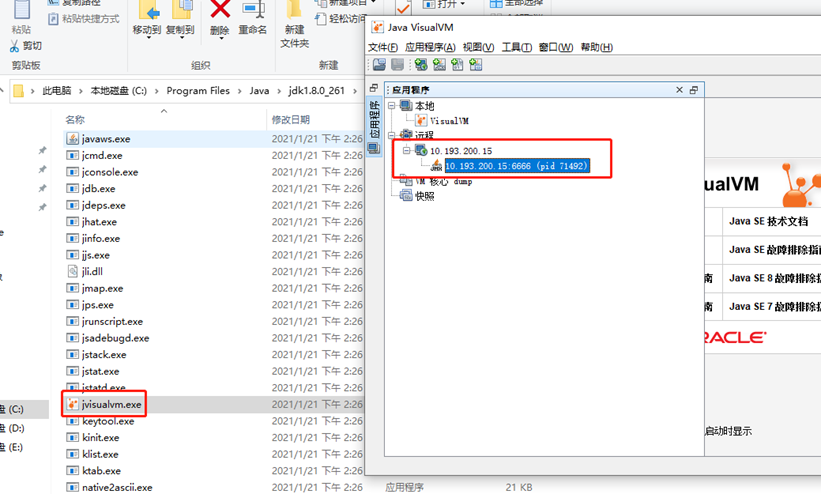Screen dimensions: 821x494
Task: Select 10.193.200.15:6666 (pid 71492) node
Action: pyautogui.click(x=517, y=166)
